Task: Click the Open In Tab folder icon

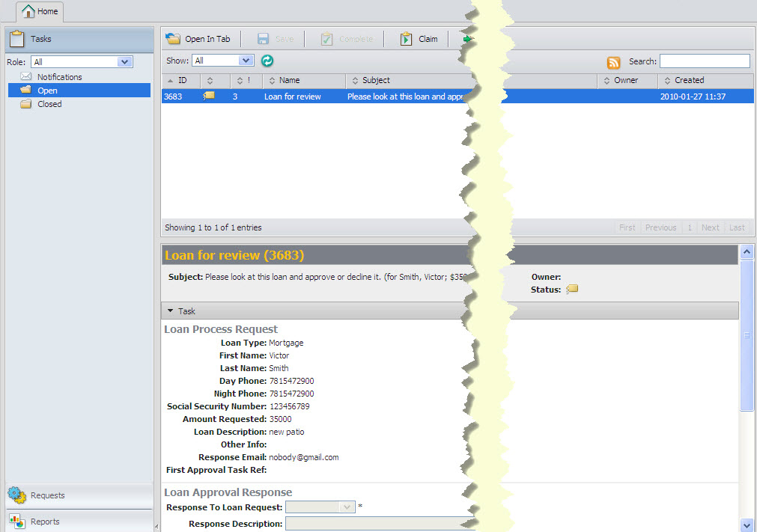Action: click(173, 39)
